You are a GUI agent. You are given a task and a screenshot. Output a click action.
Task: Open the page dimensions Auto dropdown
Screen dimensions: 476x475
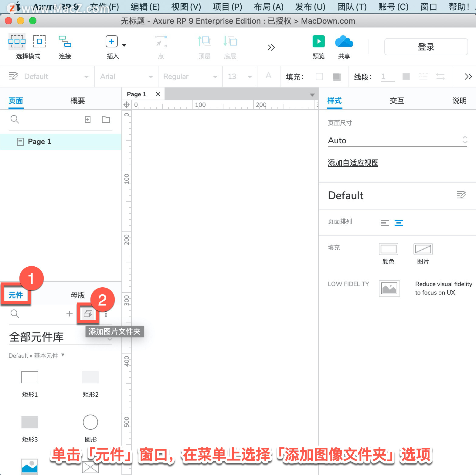click(x=397, y=141)
